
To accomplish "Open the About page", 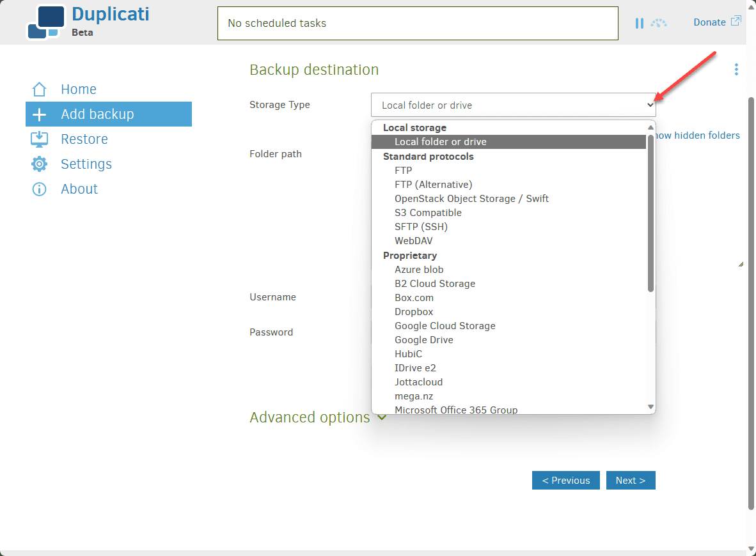I will pyautogui.click(x=79, y=189).
